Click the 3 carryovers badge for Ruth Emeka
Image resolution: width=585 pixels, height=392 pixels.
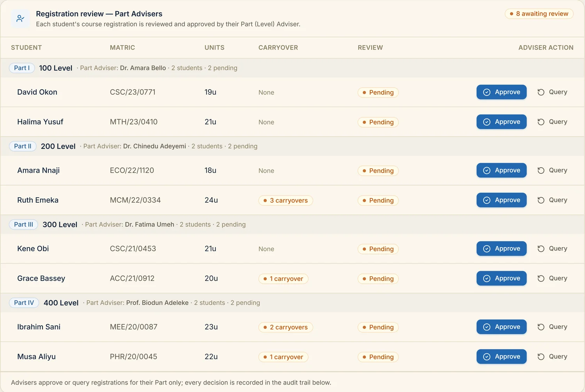(285, 200)
